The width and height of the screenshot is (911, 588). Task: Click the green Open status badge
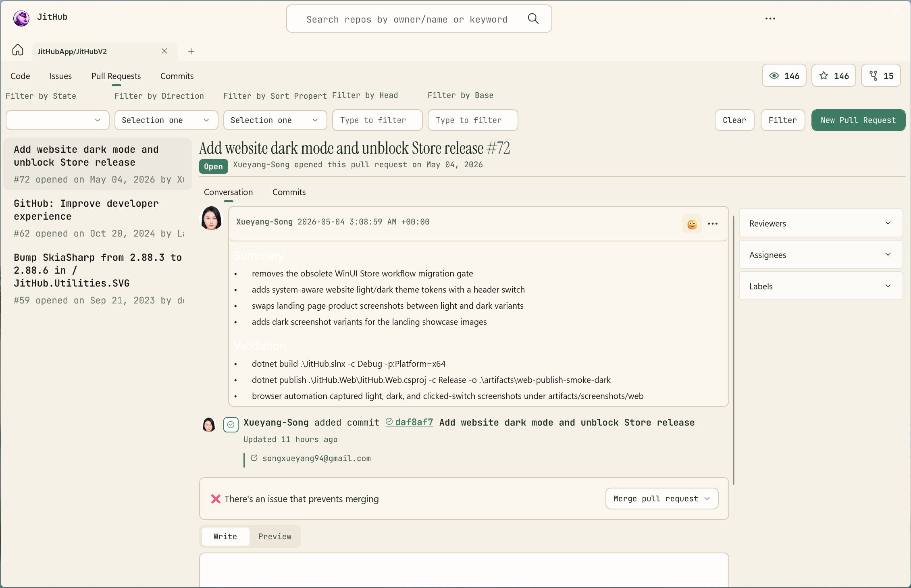213,166
